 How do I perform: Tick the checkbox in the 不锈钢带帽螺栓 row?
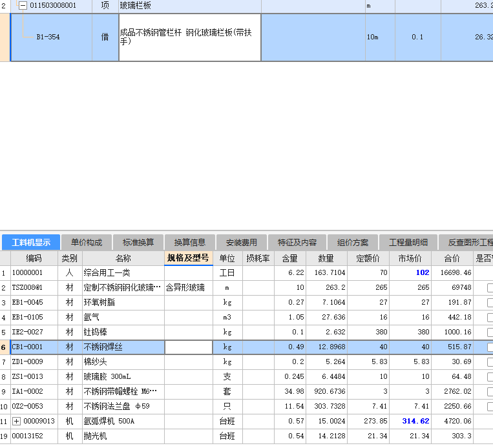point(490,391)
